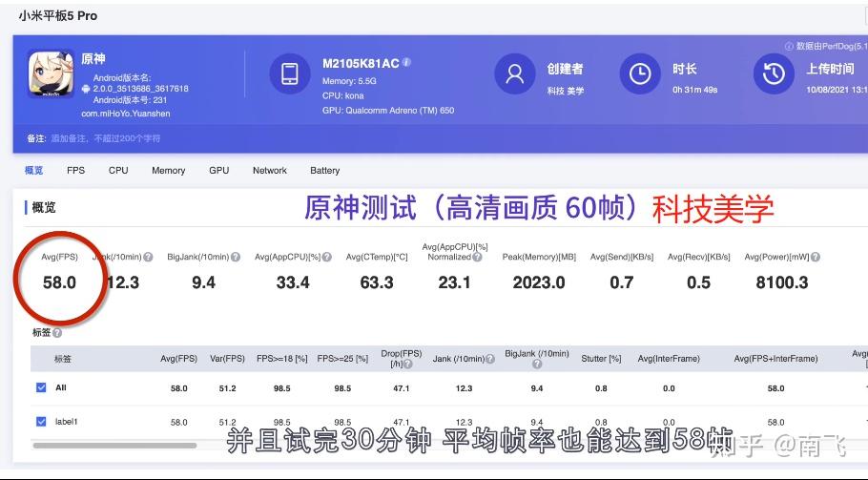The width and height of the screenshot is (868, 480).
Task: Click the Avg(InterFrame) column header
Action: click(669, 359)
